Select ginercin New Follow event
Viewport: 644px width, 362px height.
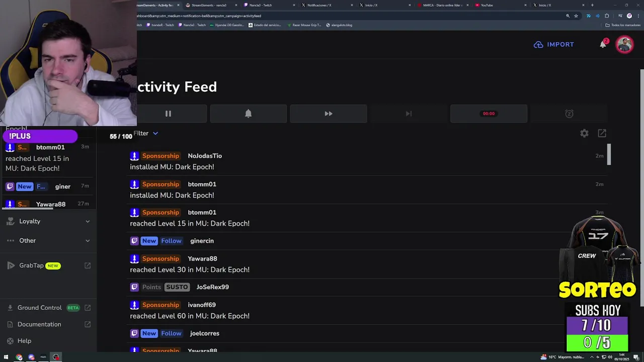[x=367, y=241]
